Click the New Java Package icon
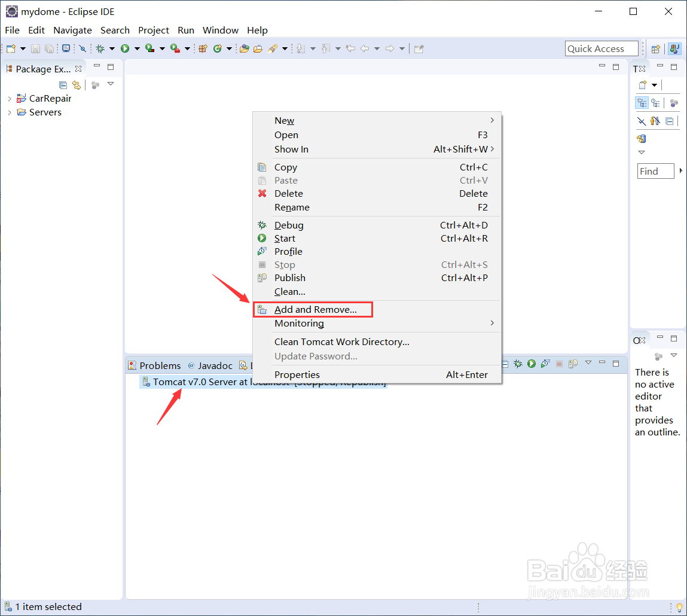 tap(203, 48)
